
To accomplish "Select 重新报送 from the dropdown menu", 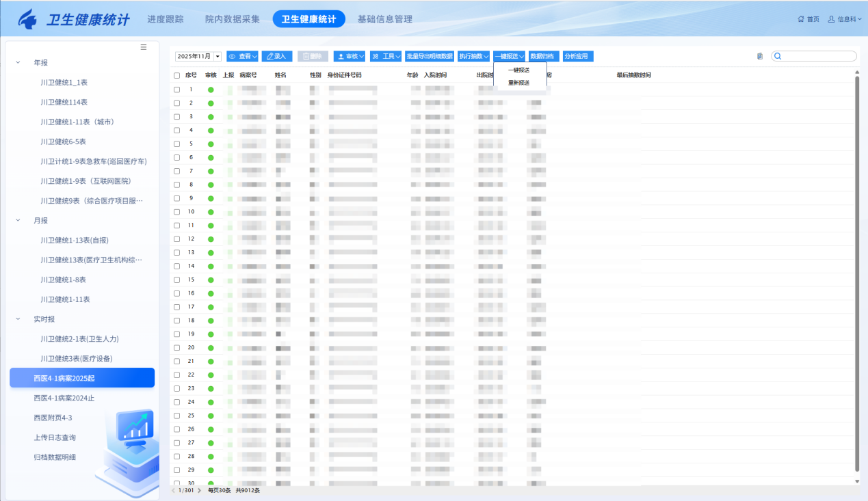I will [x=518, y=83].
